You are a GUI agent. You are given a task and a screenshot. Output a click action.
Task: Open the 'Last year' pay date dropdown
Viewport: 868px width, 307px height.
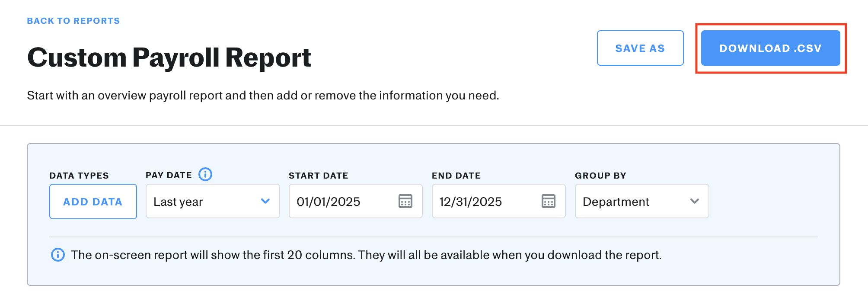[203, 201]
